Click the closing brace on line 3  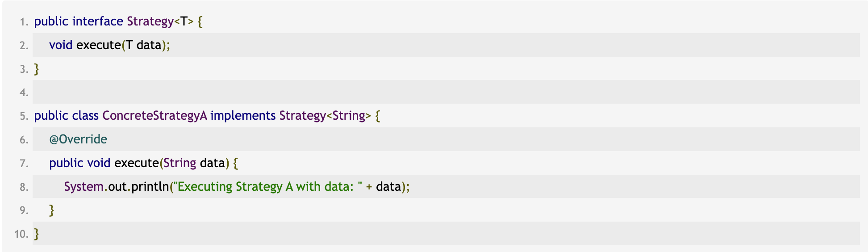click(37, 69)
